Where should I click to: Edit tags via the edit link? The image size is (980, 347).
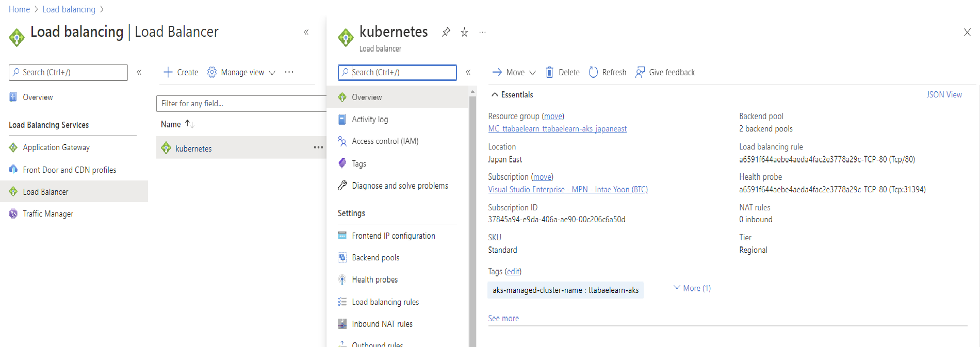[x=513, y=271]
